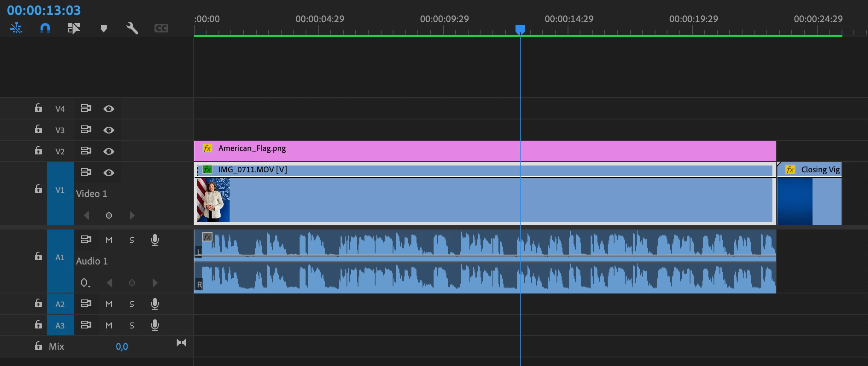Toggle lock on track V1
The width and height of the screenshot is (868, 366).
[x=38, y=189]
